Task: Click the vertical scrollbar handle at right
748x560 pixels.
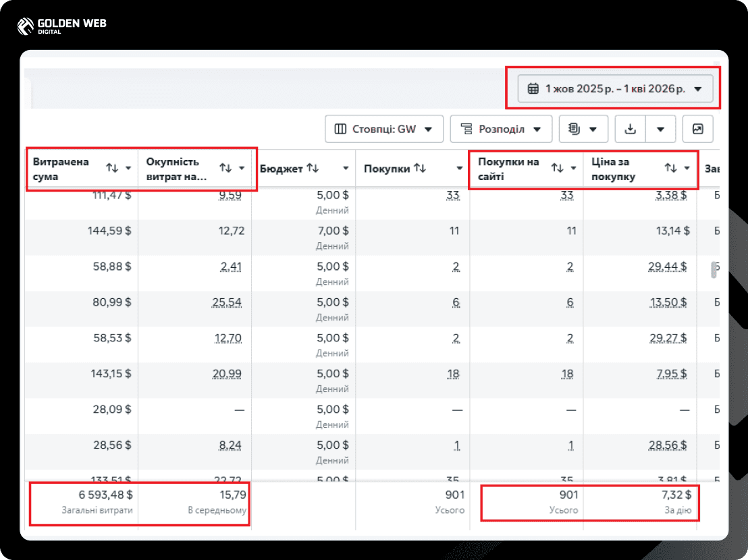Action: pos(714,270)
